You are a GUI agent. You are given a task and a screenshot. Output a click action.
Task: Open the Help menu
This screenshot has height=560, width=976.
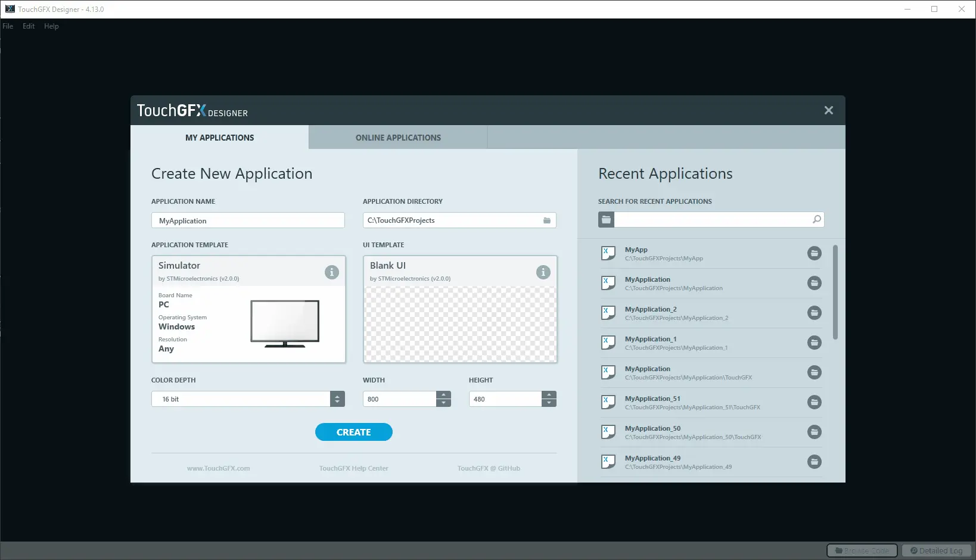coord(51,26)
